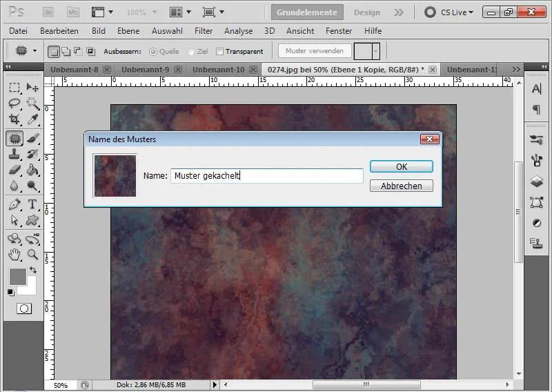552x392 pixels.
Task: Select the Rectangular Marquee tool
Action: pos(14,88)
